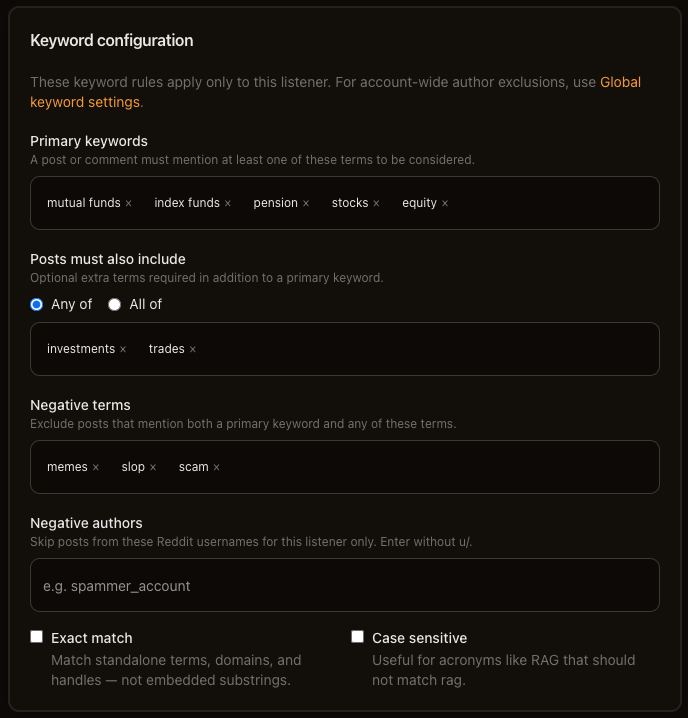This screenshot has height=718, width=688.
Task: Delete the "equity" keyword tag
Action: click(x=445, y=203)
